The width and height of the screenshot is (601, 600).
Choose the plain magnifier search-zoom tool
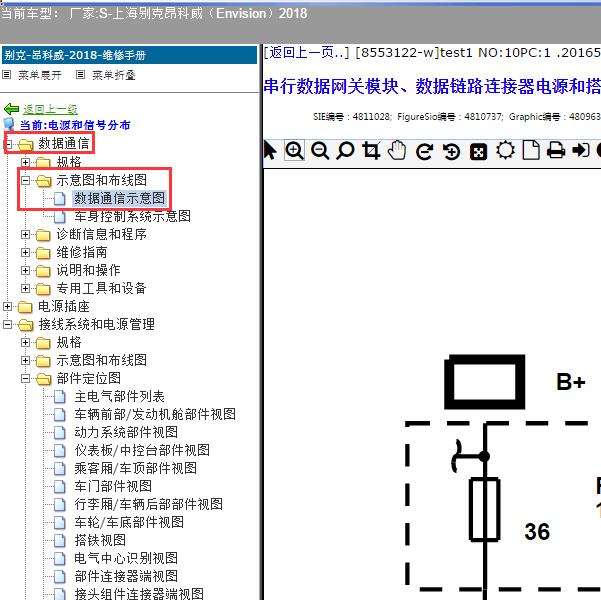pyautogui.click(x=345, y=150)
